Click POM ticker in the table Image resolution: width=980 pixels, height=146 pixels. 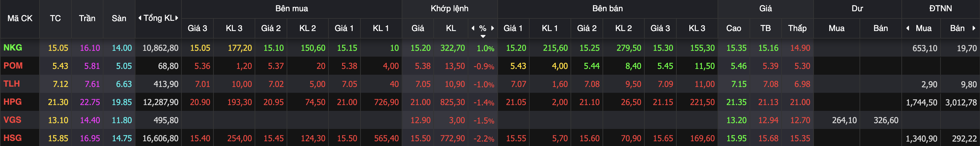click(13, 65)
